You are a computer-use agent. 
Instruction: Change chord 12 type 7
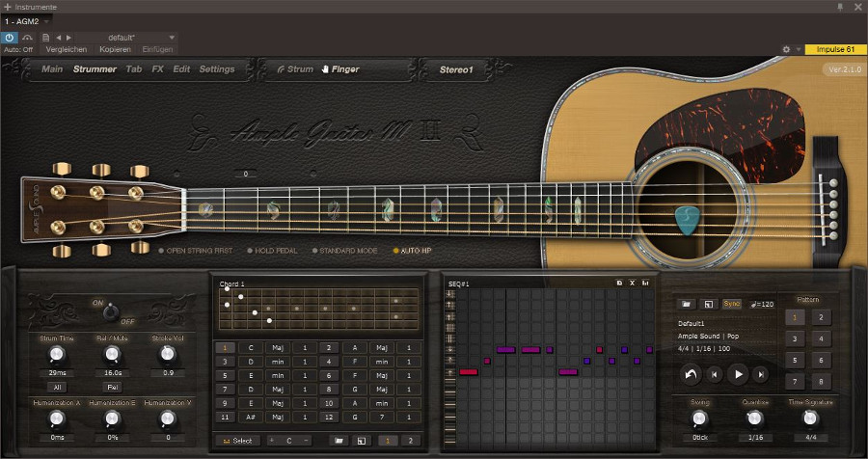382,417
